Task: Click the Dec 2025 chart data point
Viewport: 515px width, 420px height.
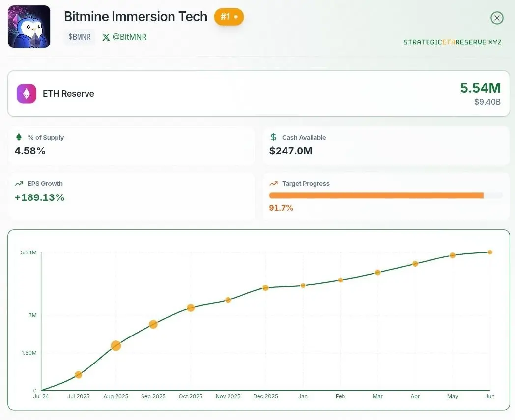Action: click(265, 288)
